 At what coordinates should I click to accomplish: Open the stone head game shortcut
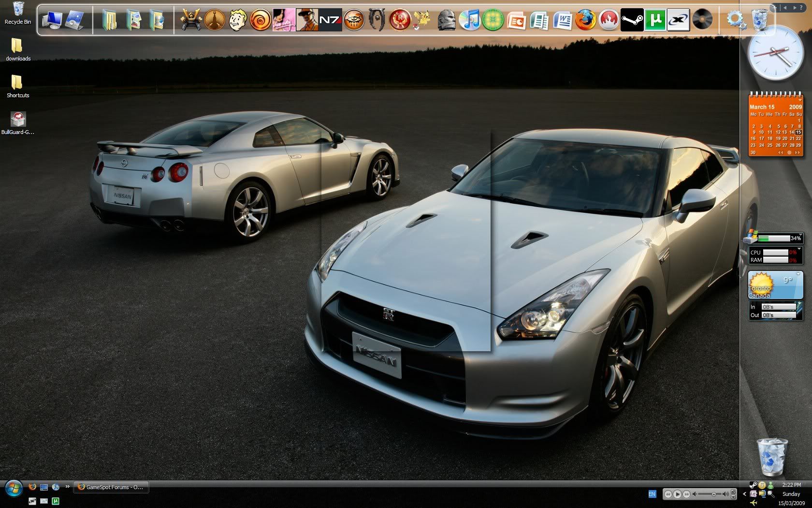point(446,20)
